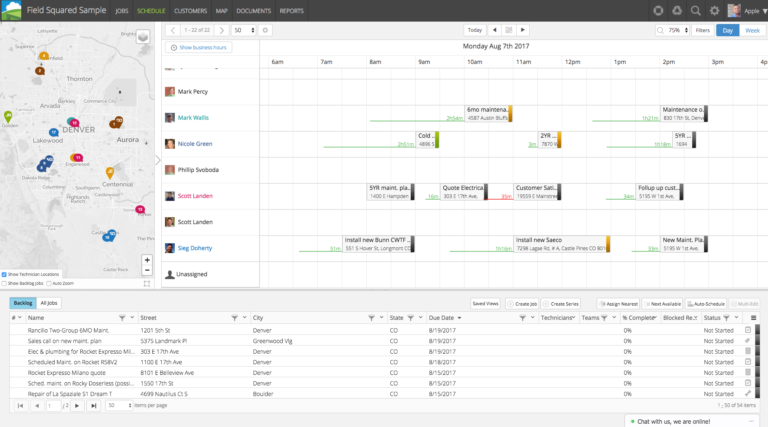This screenshot has width=768, height=427.
Task: Toggle Show business hours
Action: pyautogui.click(x=199, y=47)
